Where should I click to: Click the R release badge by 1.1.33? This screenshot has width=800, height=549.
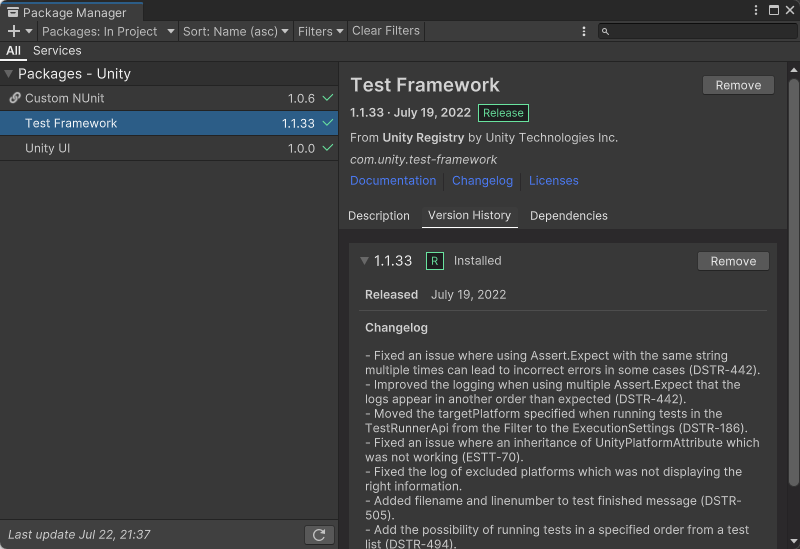click(x=434, y=261)
